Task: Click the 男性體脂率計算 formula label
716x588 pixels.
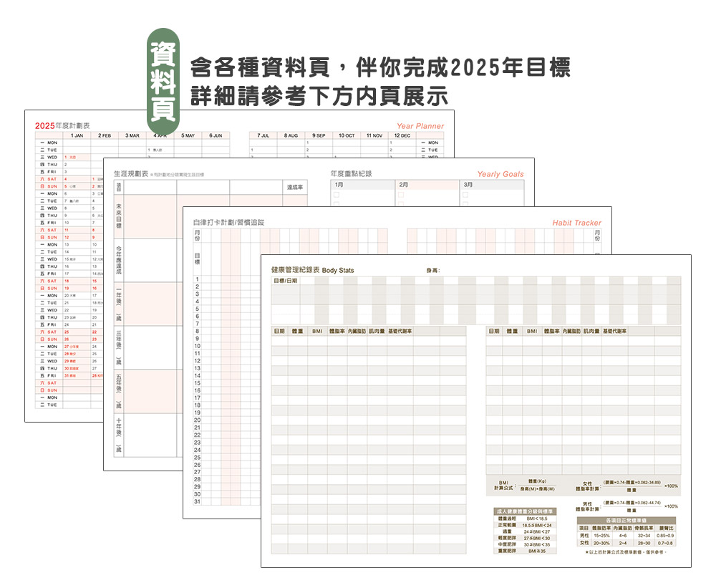Action: tap(587, 506)
